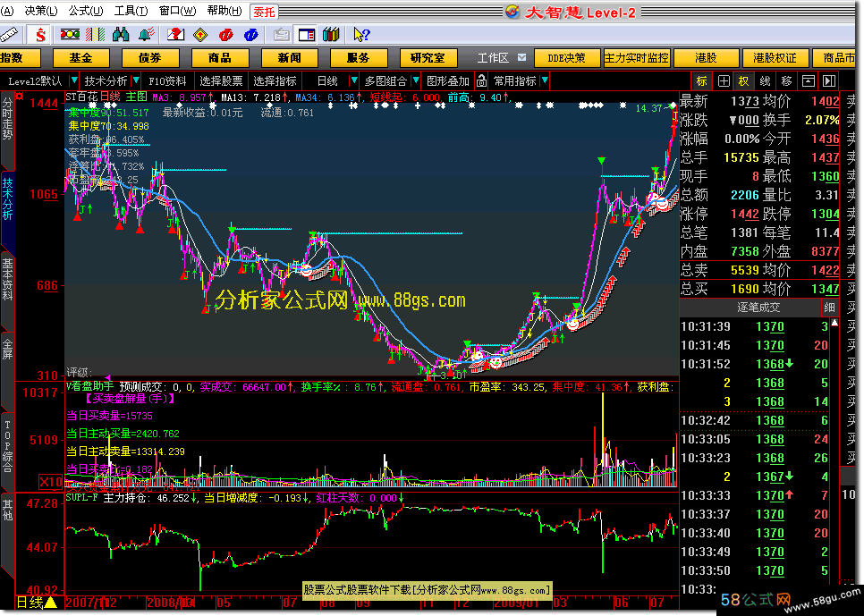Click the red gear icon at chart corner
864x616 pixels.
[x=20, y=97]
